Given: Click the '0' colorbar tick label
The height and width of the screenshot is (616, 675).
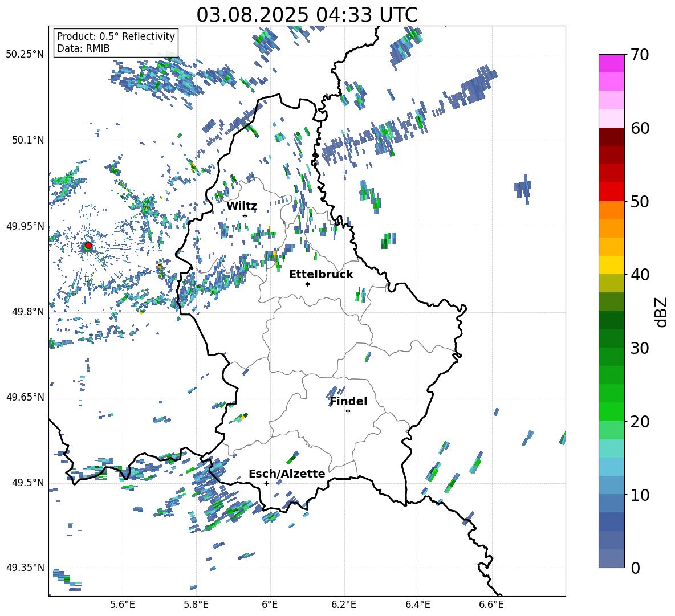Looking at the screenshot, I should tap(636, 568).
